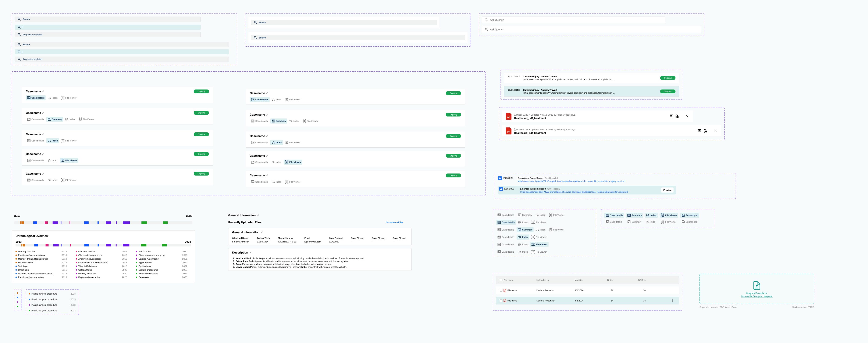Click pencil icon next to Description heading
The image size is (868, 343).
click(251, 252)
